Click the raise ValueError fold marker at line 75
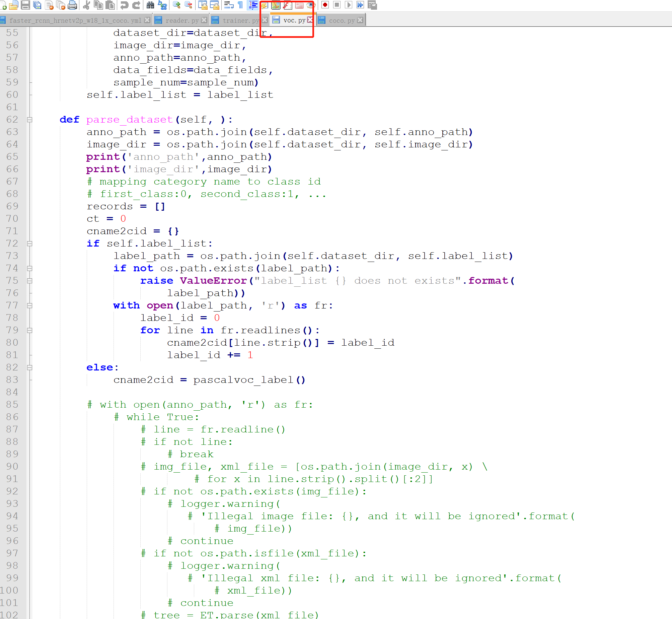This screenshot has width=672, height=619. pyautogui.click(x=29, y=281)
